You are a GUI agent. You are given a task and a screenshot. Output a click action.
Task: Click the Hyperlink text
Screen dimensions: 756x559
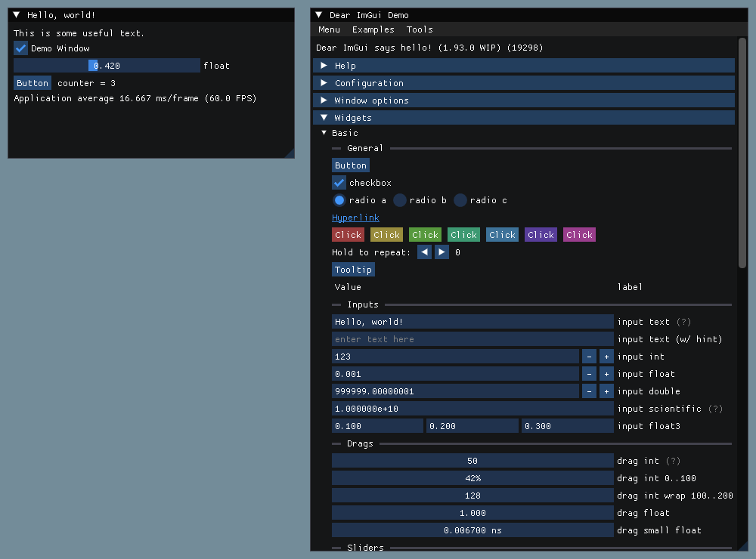(355, 218)
